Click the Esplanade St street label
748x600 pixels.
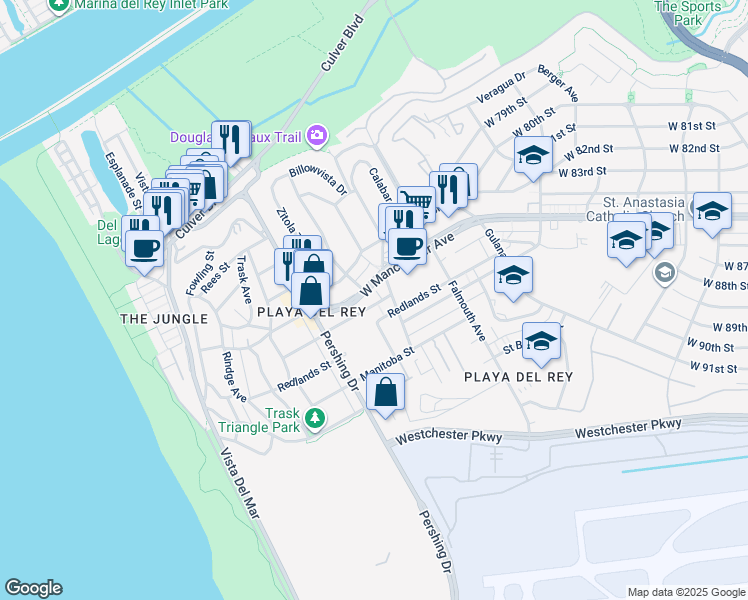click(123, 181)
